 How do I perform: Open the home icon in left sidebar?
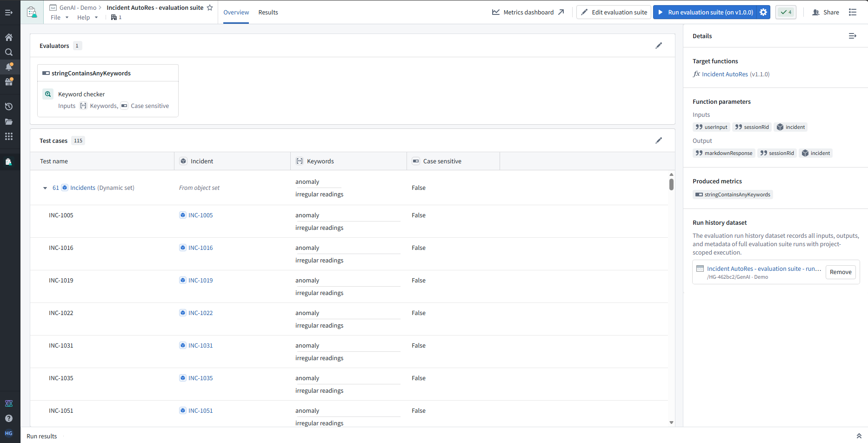(8, 37)
